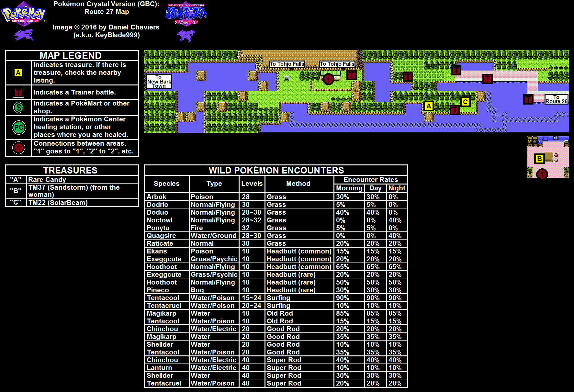
Task: Click the 'MAP LEGEND' heading
Action: click(x=71, y=55)
